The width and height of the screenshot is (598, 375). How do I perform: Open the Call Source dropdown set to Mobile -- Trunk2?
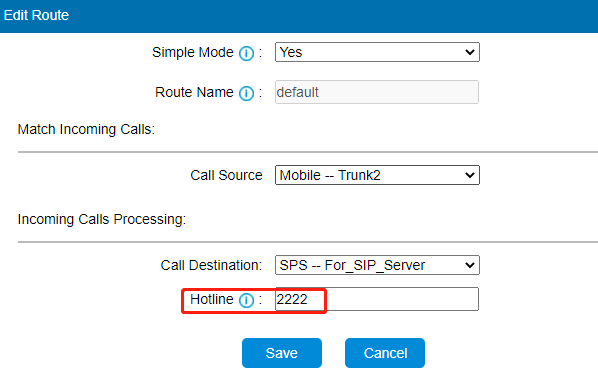(x=377, y=175)
